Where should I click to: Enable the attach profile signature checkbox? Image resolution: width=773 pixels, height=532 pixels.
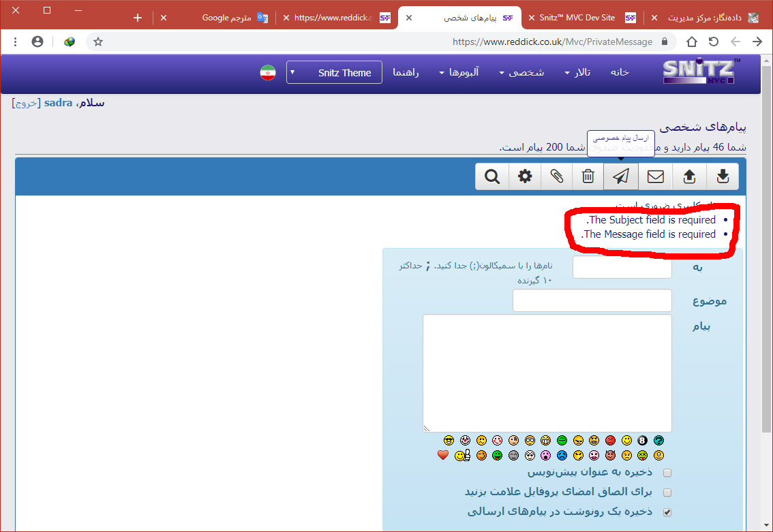[667, 492]
